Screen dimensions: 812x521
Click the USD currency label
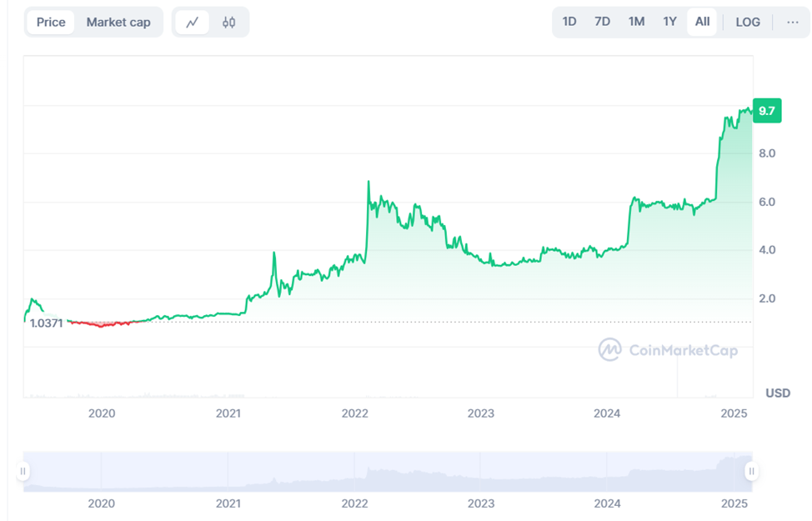point(777,393)
